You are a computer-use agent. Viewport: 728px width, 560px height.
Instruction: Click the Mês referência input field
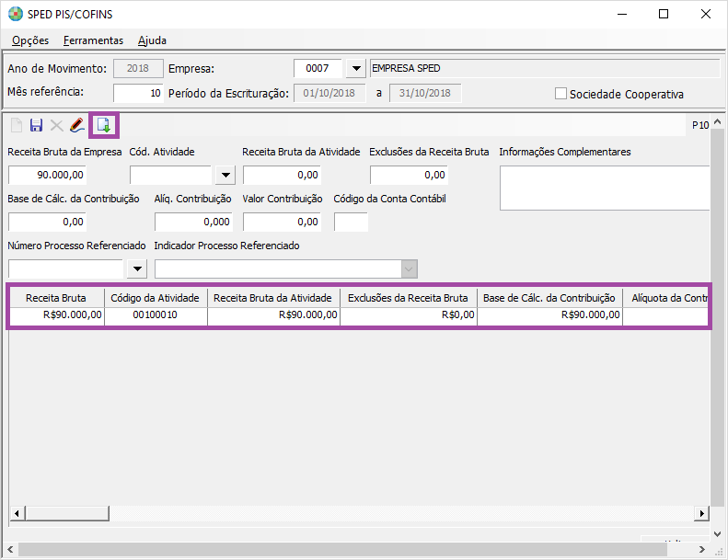(x=138, y=93)
